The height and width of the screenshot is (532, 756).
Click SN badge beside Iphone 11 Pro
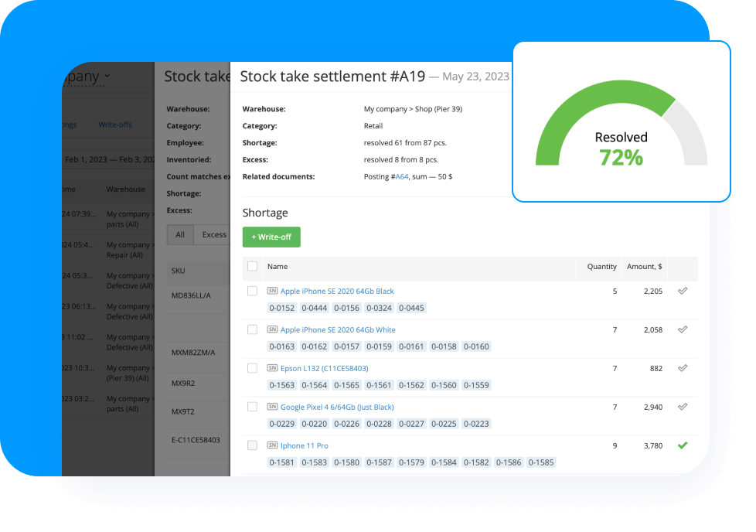(272, 446)
